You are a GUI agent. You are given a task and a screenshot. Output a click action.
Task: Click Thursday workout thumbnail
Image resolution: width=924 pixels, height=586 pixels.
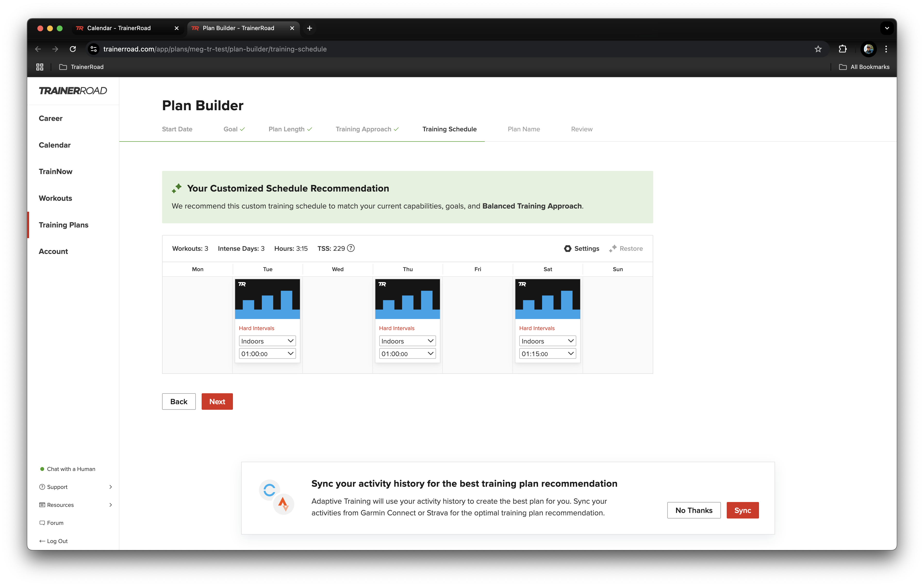pos(407,299)
